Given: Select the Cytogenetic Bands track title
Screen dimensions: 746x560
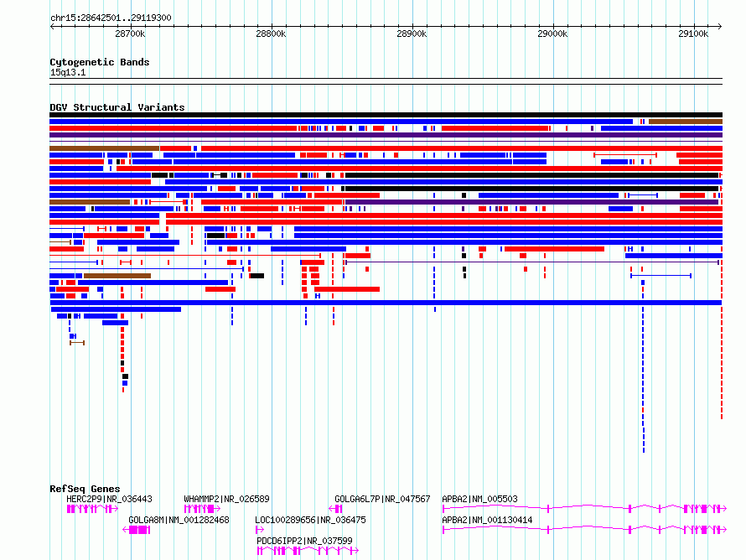Looking at the screenshot, I should 100,62.
